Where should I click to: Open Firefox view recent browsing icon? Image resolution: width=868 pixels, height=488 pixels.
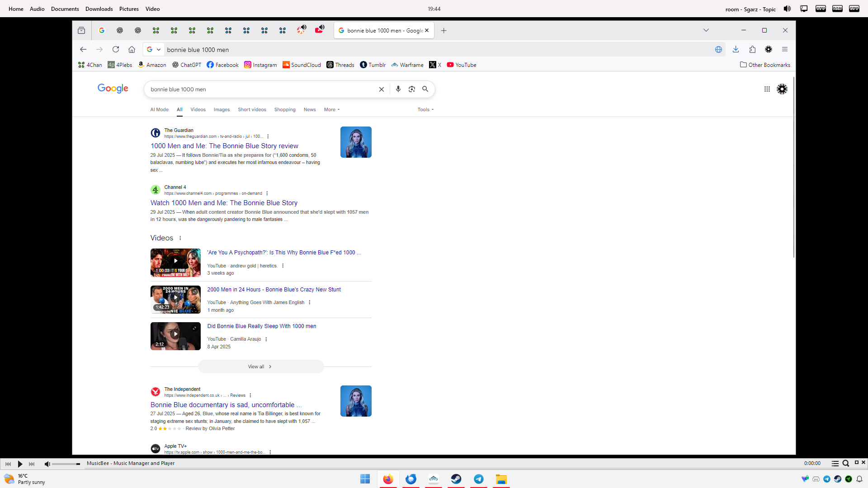81,31
